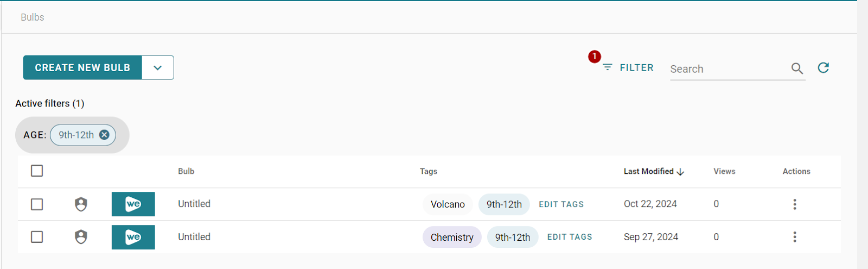Expand the Create New Bulb dropdown arrow
The width and height of the screenshot is (868, 269).
[158, 68]
